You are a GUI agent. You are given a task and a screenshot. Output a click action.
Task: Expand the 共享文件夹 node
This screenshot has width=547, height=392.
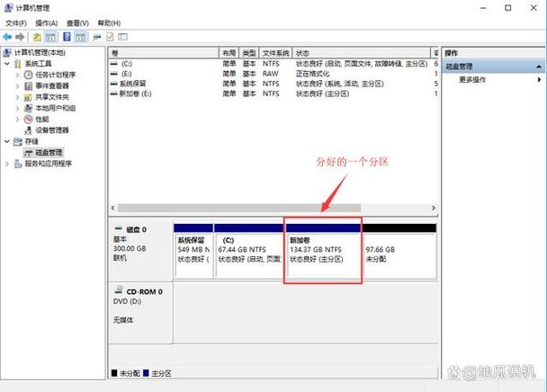point(17,97)
